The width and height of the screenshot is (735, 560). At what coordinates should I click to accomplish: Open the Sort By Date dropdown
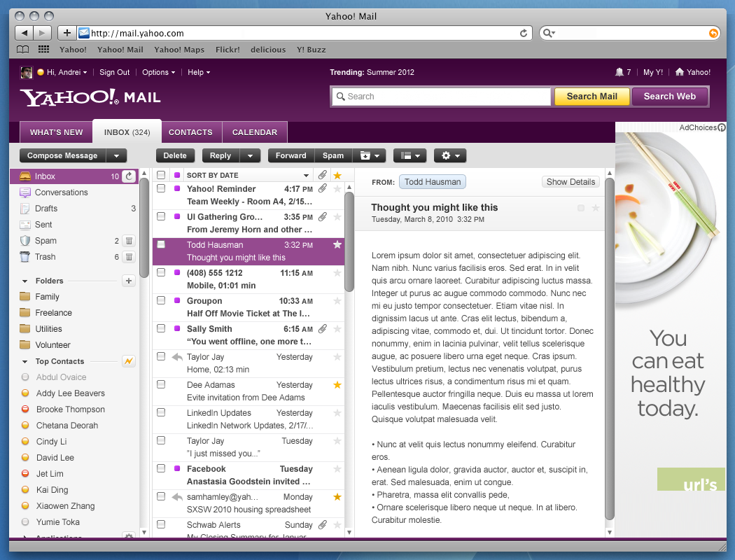point(306,175)
